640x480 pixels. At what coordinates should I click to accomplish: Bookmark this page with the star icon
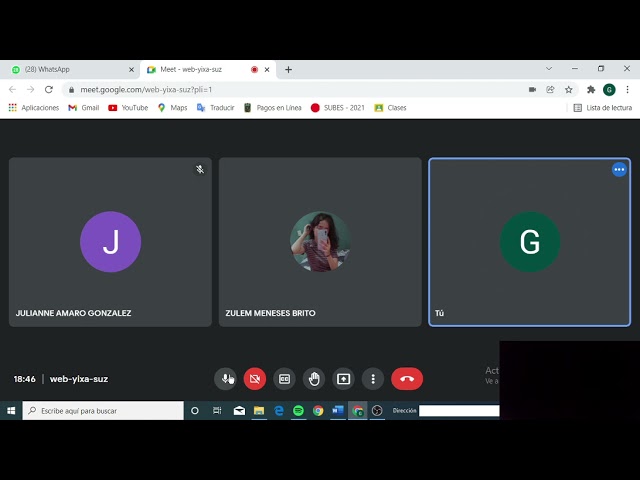(x=569, y=89)
